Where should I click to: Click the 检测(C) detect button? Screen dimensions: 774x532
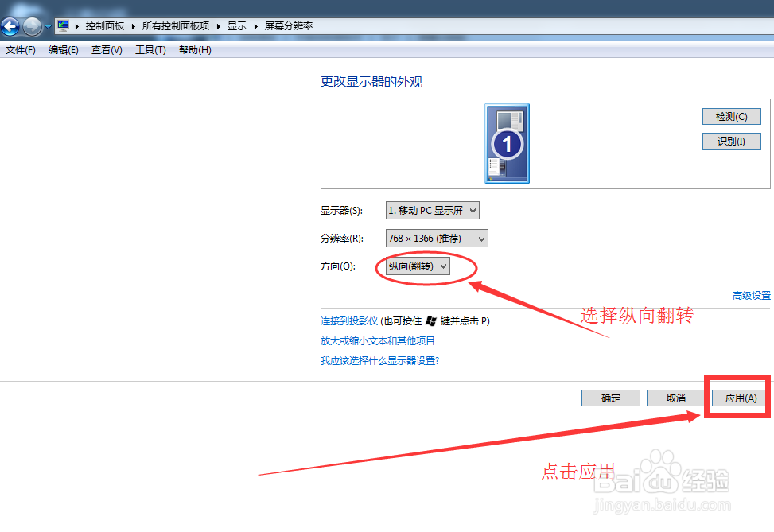730,116
